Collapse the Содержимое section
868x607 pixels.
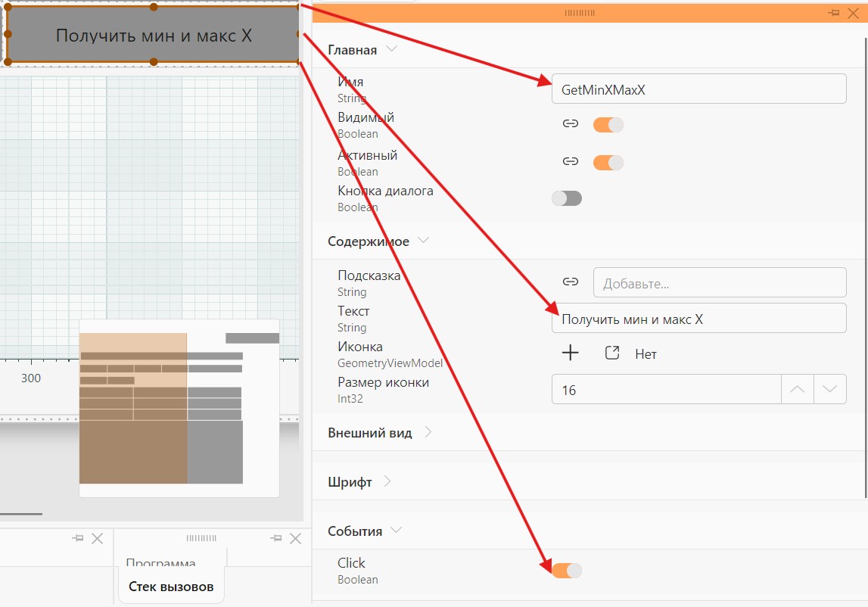(x=424, y=241)
